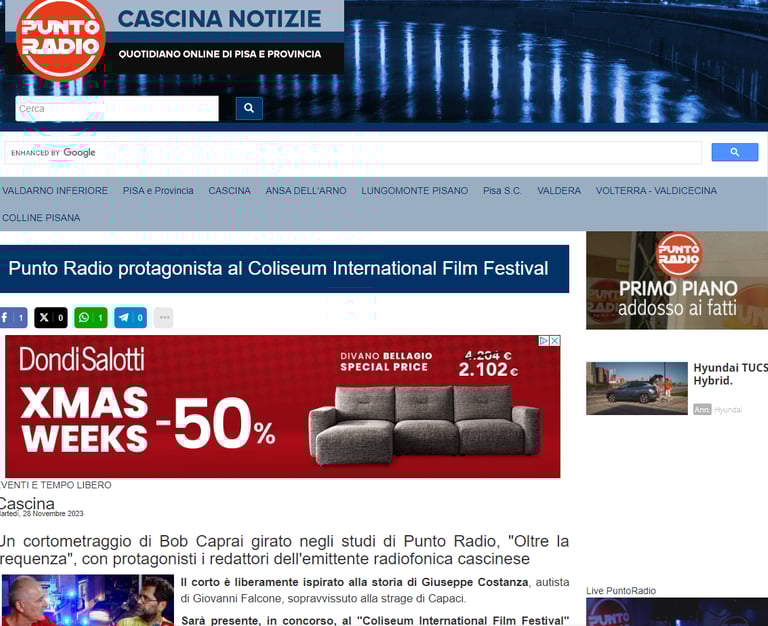Click the CASCINA NOTIZIE site title

(219, 19)
